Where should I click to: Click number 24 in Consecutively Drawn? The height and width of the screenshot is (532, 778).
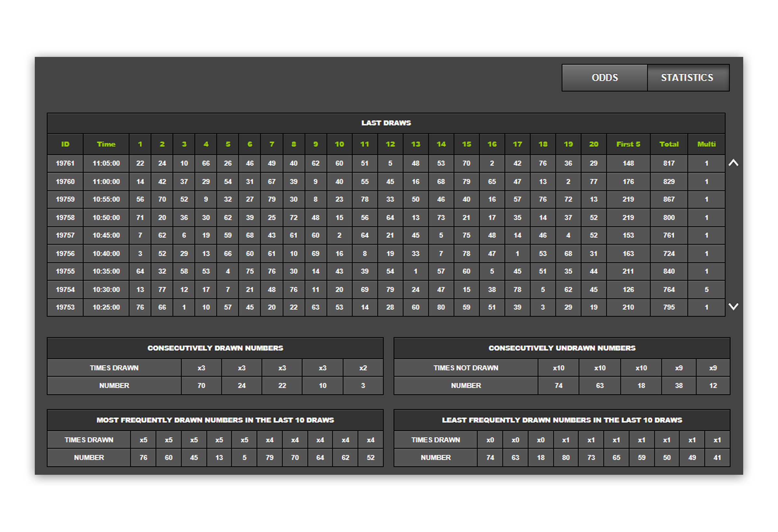[x=242, y=386]
